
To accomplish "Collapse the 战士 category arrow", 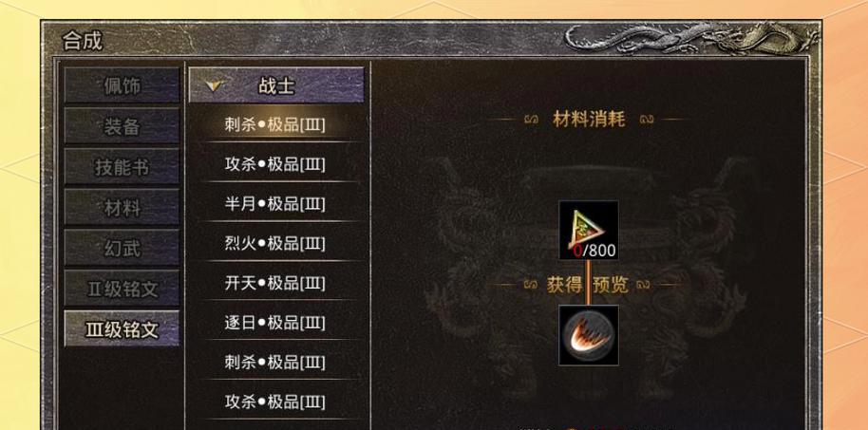I will (x=214, y=85).
